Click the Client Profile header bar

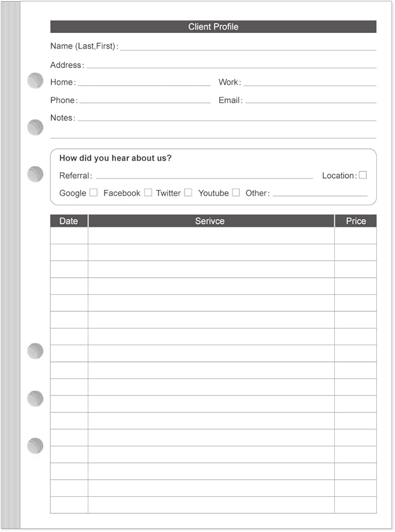pyautogui.click(x=213, y=27)
